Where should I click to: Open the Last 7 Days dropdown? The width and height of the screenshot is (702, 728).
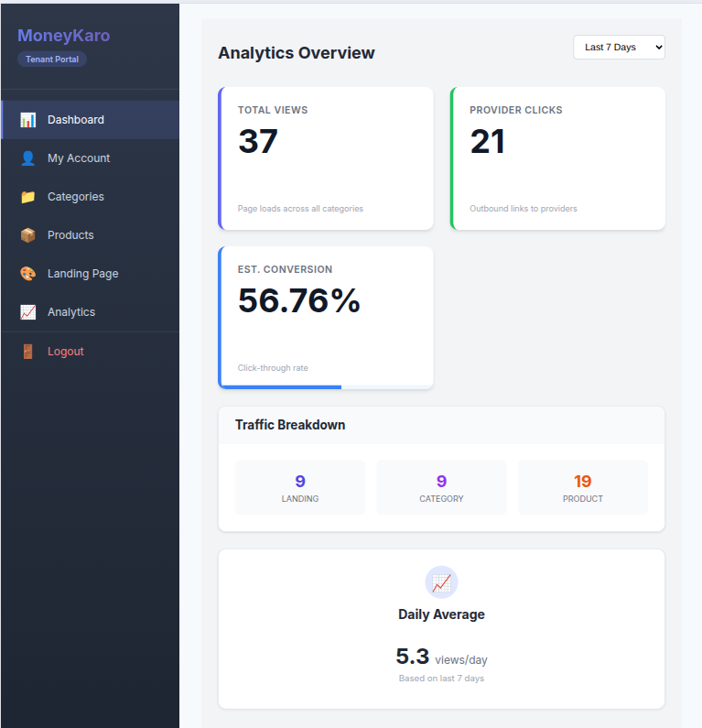point(619,47)
